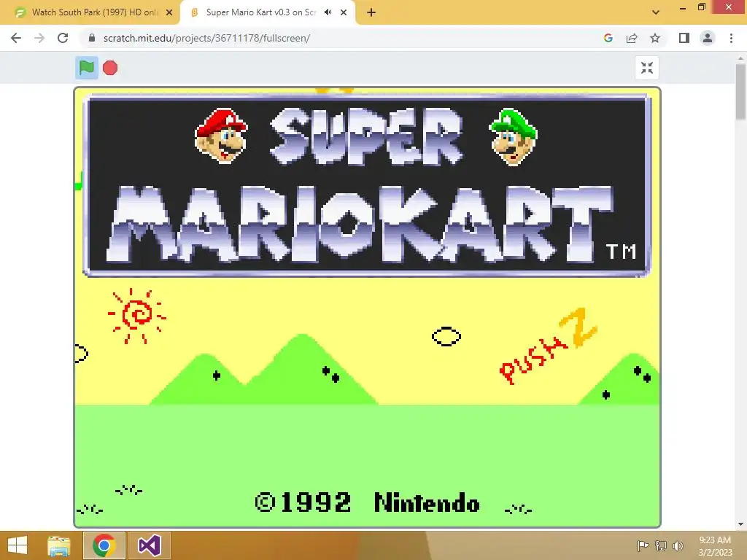
Task: Exit fullscreen mode with the shrink icon
Action: pyautogui.click(x=647, y=68)
